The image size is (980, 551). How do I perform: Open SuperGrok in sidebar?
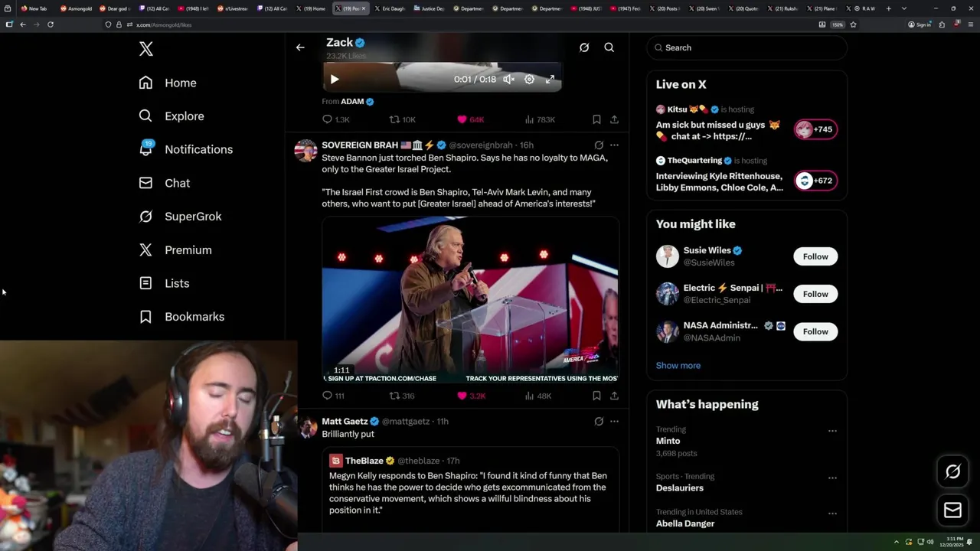click(x=181, y=217)
